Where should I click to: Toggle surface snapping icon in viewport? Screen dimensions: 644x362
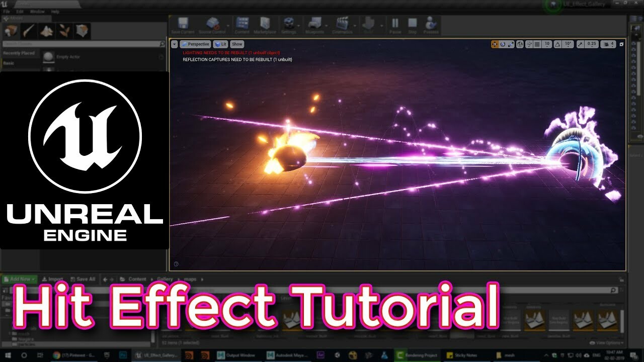coord(529,44)
